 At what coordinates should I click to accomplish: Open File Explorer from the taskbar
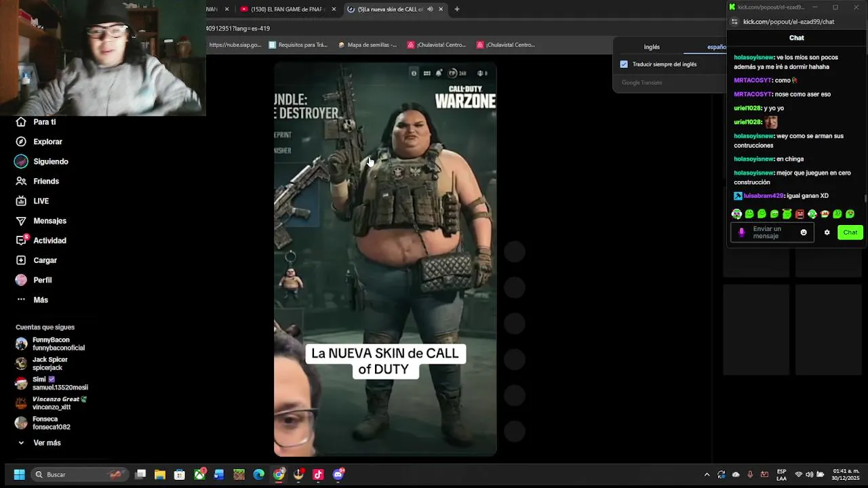(160, 474)
